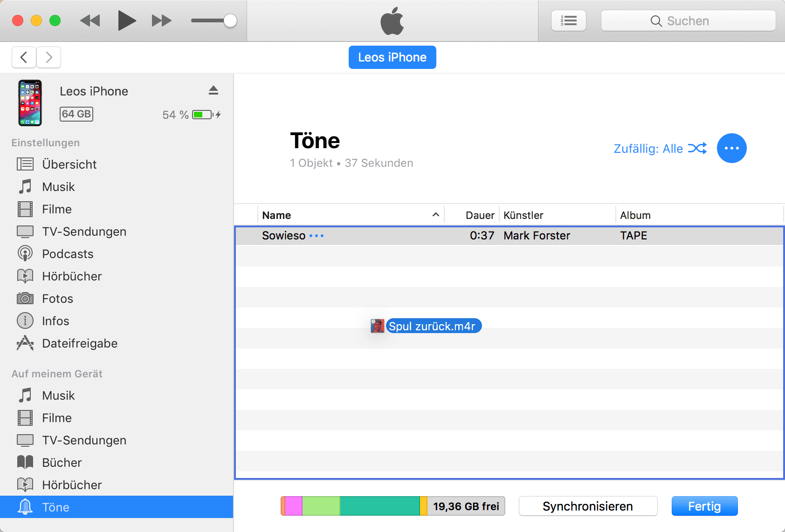Screen dimensions: 785x532
Task: Open the Infos sidebar entry
Action: pos(117,321)
